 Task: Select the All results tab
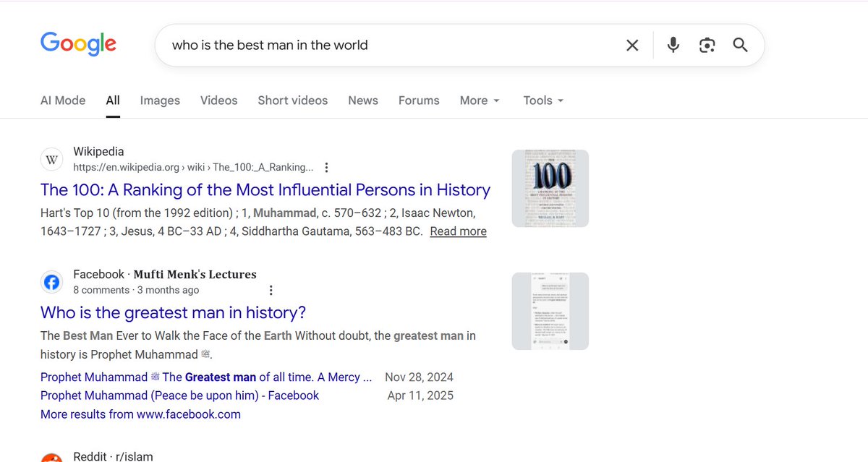click(113, 100)
